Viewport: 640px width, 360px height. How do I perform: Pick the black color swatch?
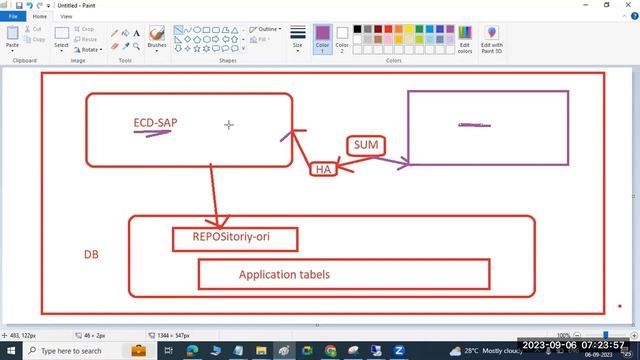click(x=357, y=29)
